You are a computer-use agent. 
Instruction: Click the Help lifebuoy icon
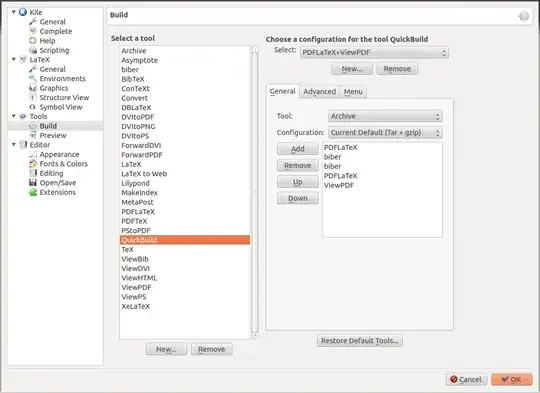point(33,41)
